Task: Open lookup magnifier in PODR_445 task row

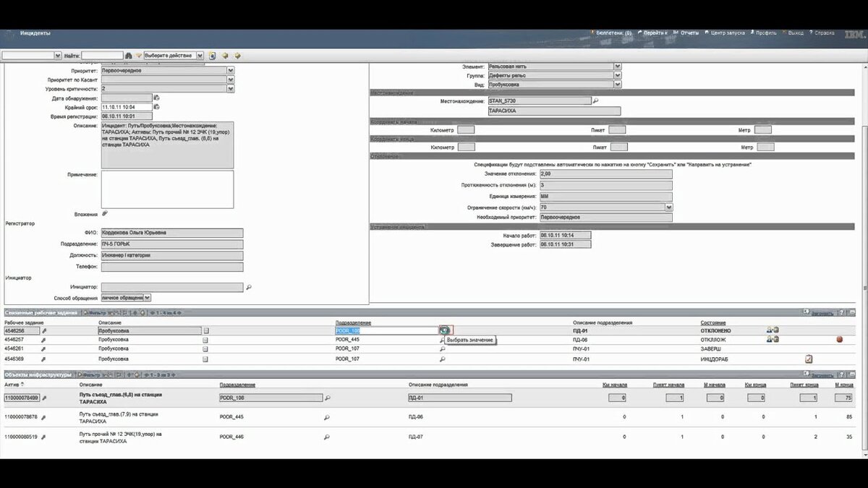Action: (x=443, y=340)
